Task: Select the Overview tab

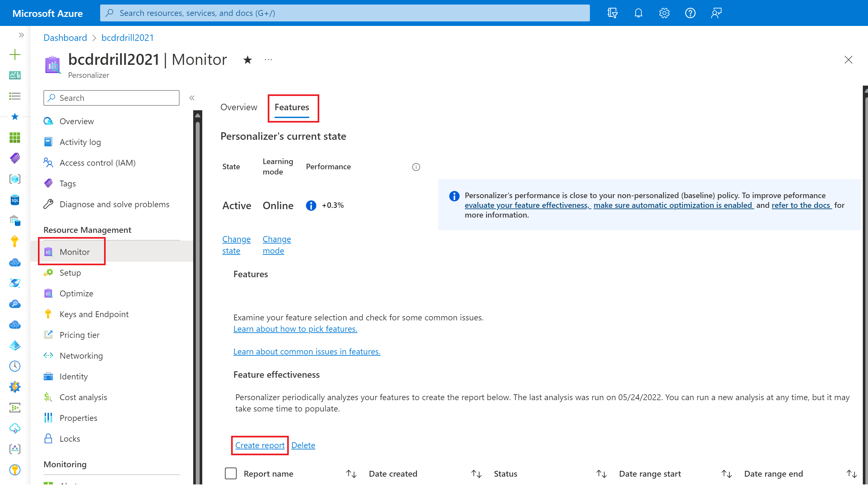Action: pyautogui.click(x=239, y=107)
